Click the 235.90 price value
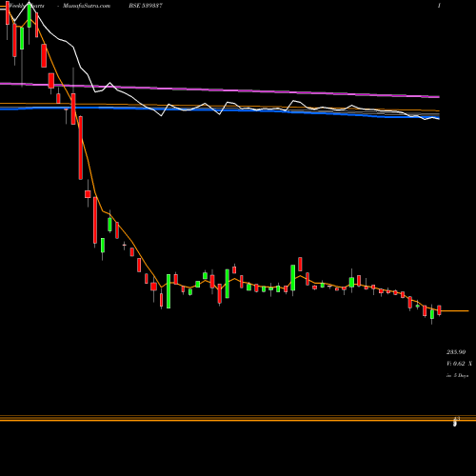476x476 pixels. point(456,352)
